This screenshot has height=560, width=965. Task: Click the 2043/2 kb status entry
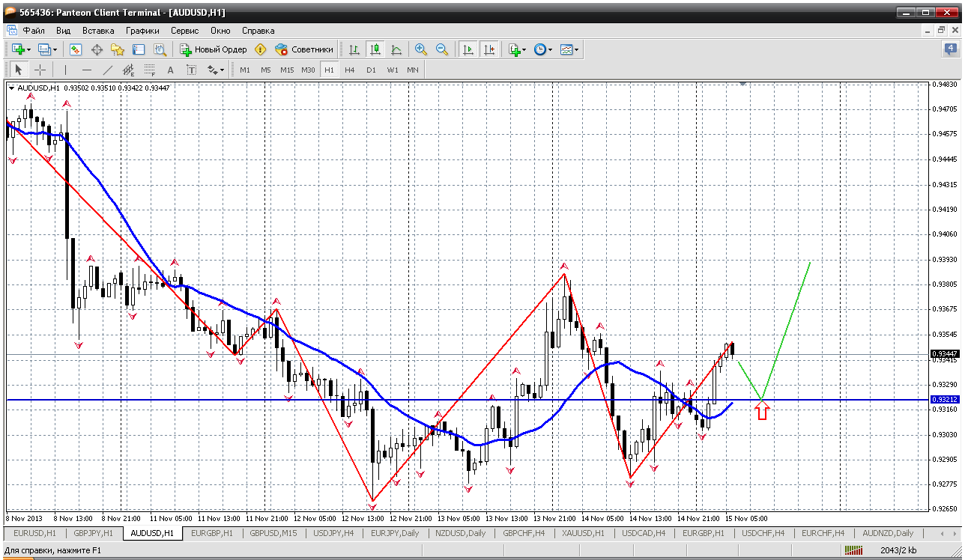pos(897,551)
